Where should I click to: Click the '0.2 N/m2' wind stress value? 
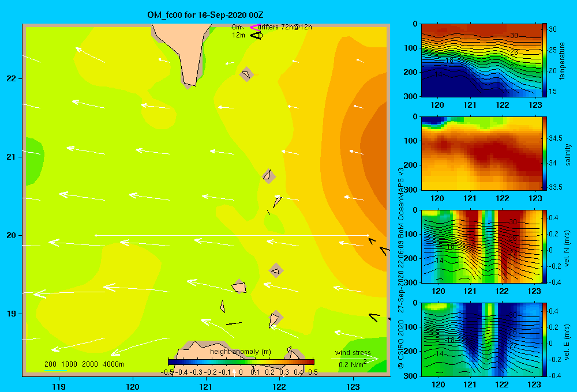coord(353,364)
